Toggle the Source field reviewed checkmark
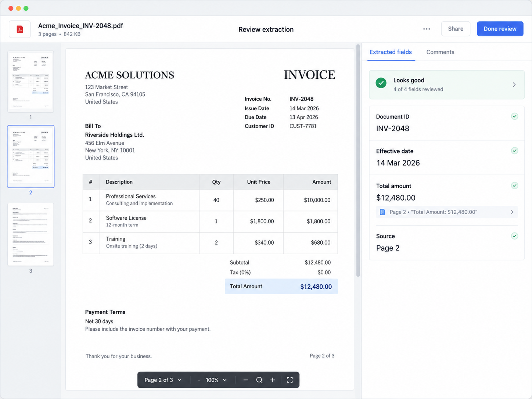Image resolution: width=532 pixels, height=399 pixels. [x=514, y=236]
